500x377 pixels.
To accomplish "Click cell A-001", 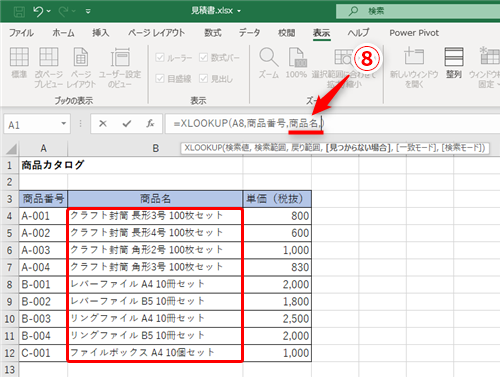I will click(x=43, y=216).
